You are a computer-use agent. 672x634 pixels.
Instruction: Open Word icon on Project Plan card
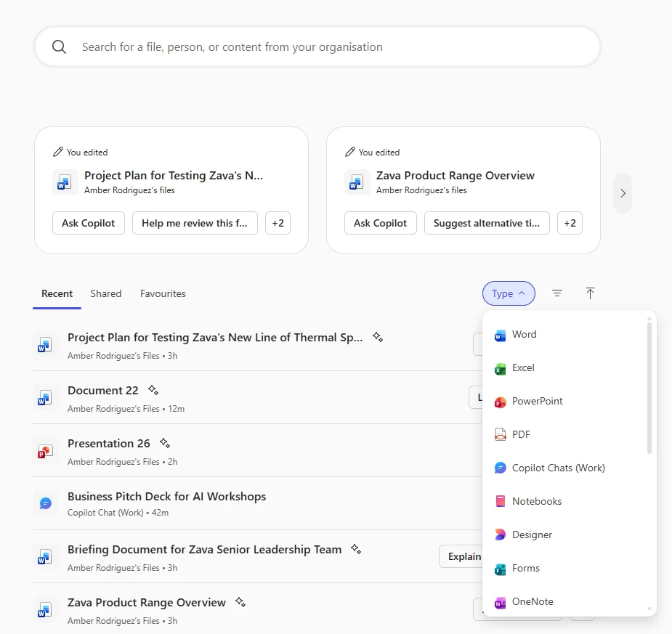point(65,182)
